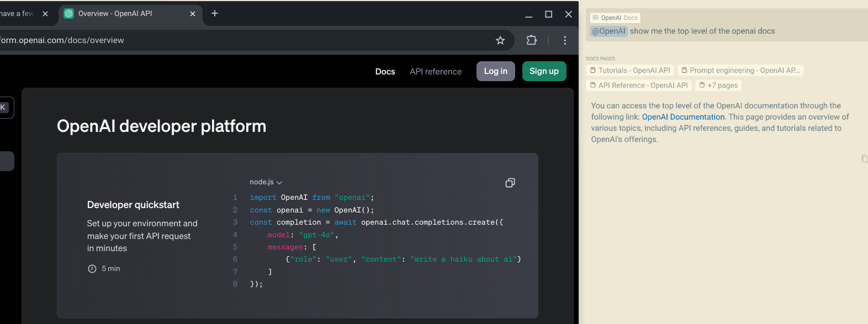This screenshot has height=324, width=868.
Task: Copy the assistant response in the side panel
Action: click(x=864, y=158)
